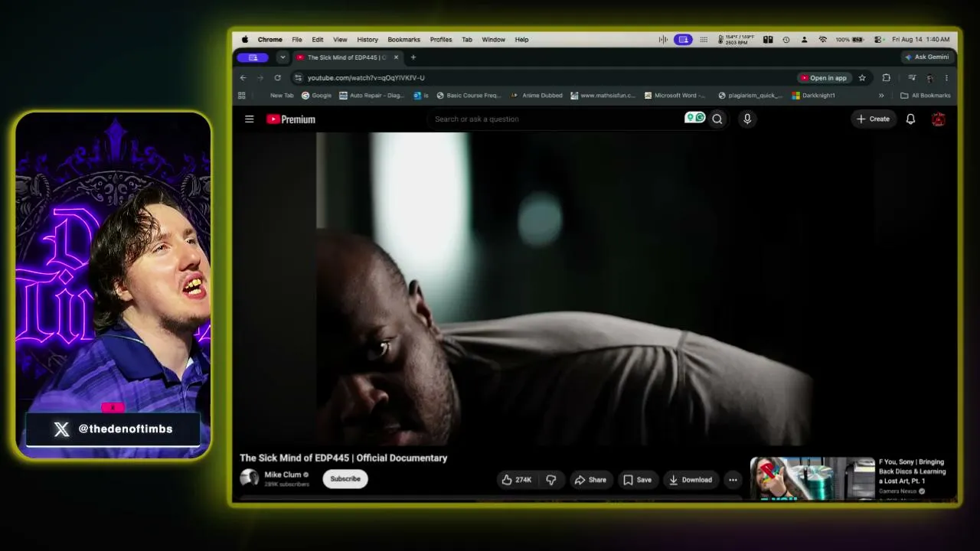The image size is (980, 551).
Task: Go to YouTube Premium home logo
Action: [x=291, y=119]
